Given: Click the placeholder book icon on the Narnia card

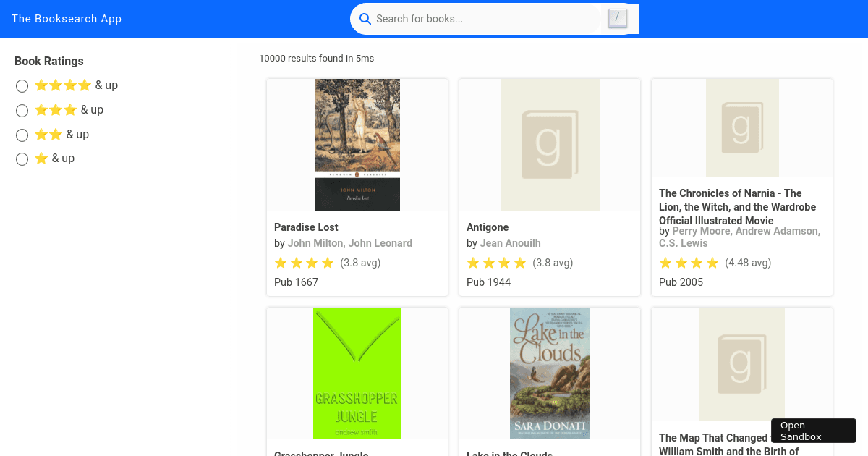Looking at the screenshot, I should coord(742,127).
